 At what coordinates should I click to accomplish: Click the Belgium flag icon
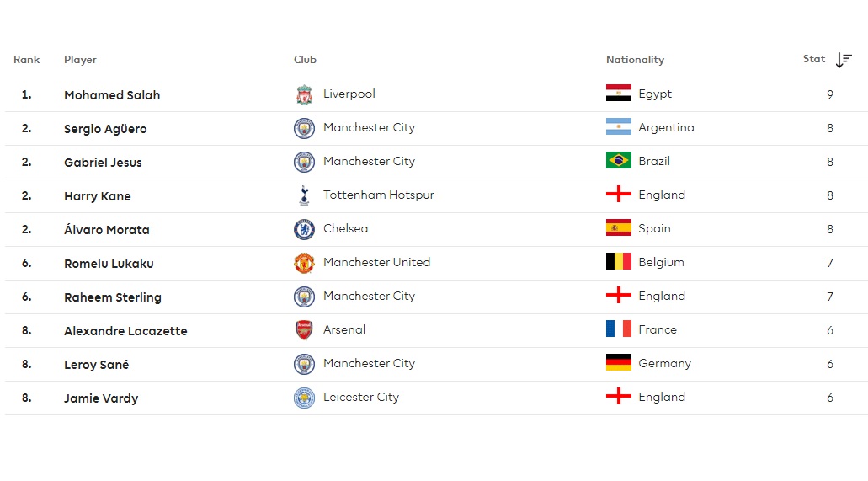pos(619,262)
